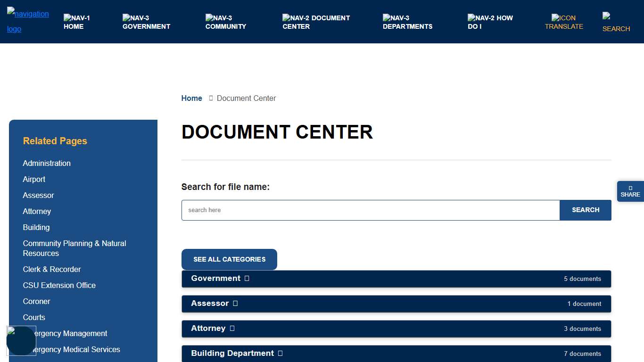Screen dimensions: 644x362
Task: Click the file name search field
Action: click(x=371, y=210)
